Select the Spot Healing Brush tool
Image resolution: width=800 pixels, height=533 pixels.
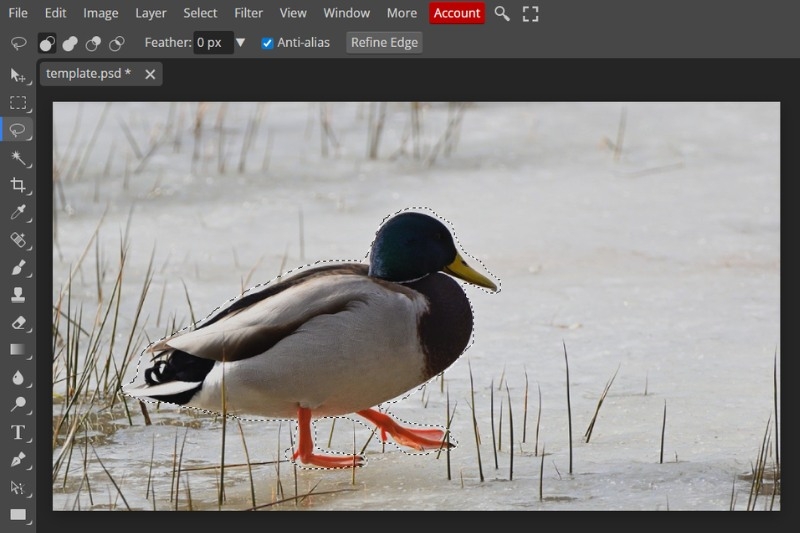click(18, 240)
